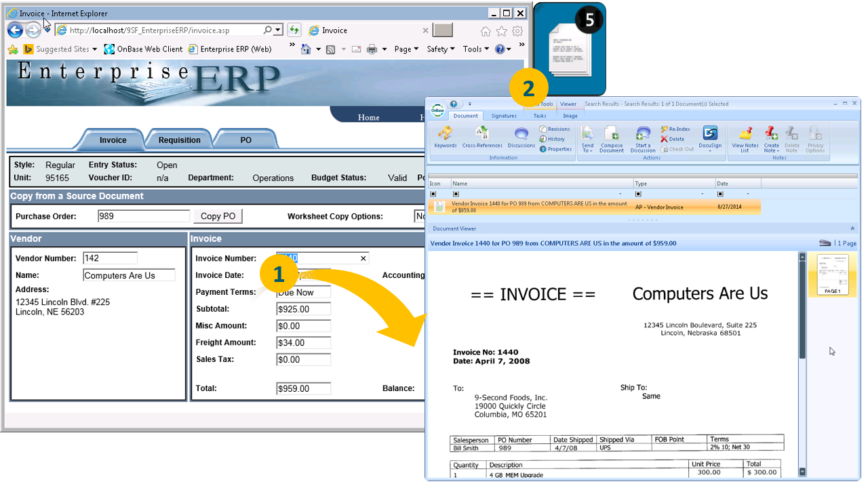Toggle the Icon column filter box
Screen dimensions: 868x488
[x=433, y=194]
